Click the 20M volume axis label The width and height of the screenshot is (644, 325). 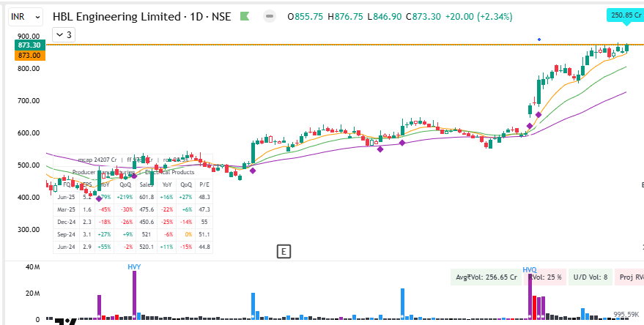33,294
